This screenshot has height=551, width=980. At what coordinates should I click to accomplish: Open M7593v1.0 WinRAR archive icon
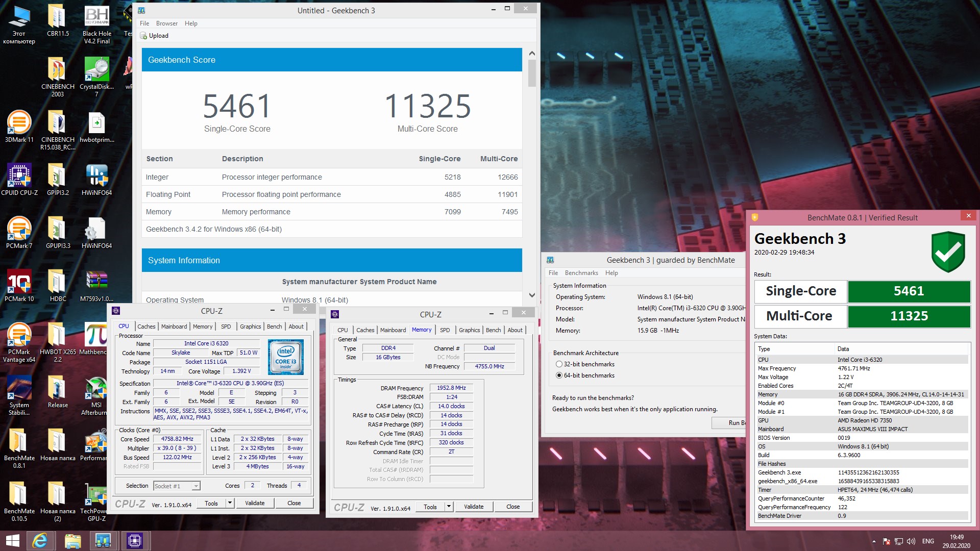(x=96, y=285)
